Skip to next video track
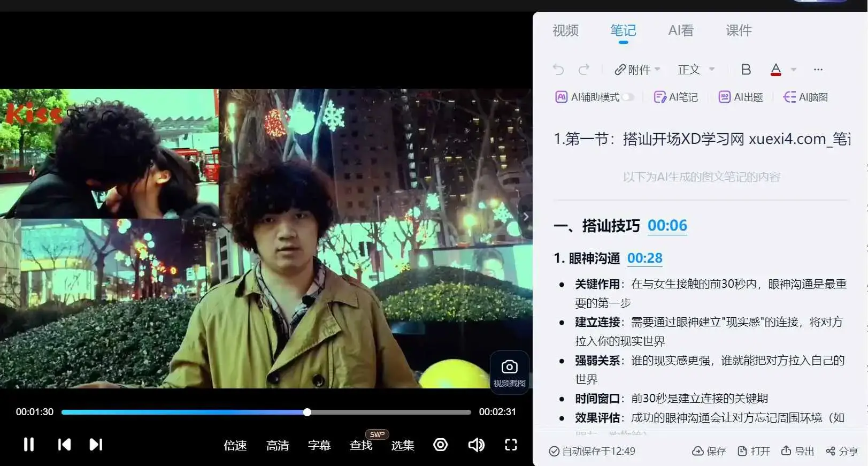This screenshot has height=466, width=868. 96,445
